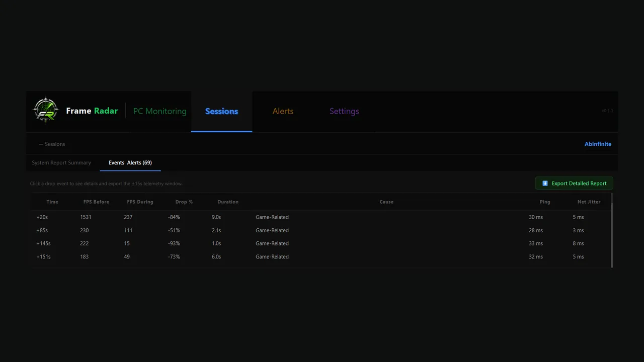Viewport: 644px width, 362px height.
Task: Open the PC Monitoring tab
Action: tap(160, 111)
